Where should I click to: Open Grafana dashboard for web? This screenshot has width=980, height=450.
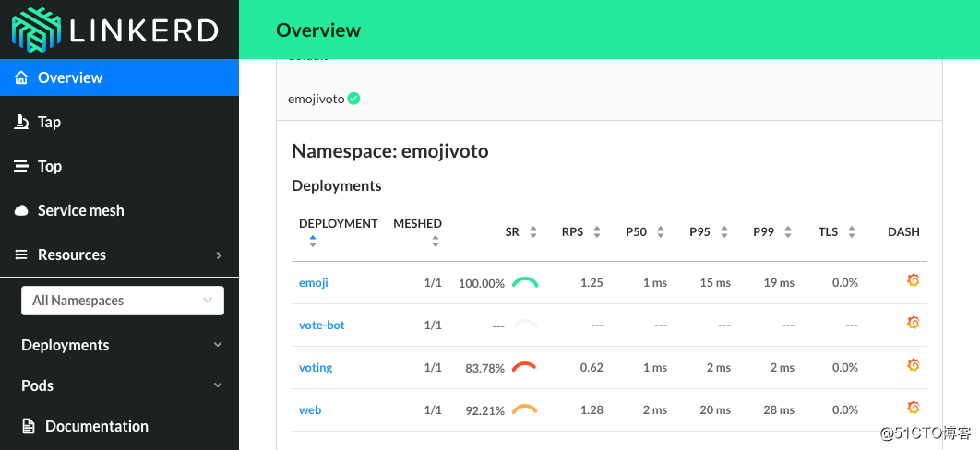[914, 408]
